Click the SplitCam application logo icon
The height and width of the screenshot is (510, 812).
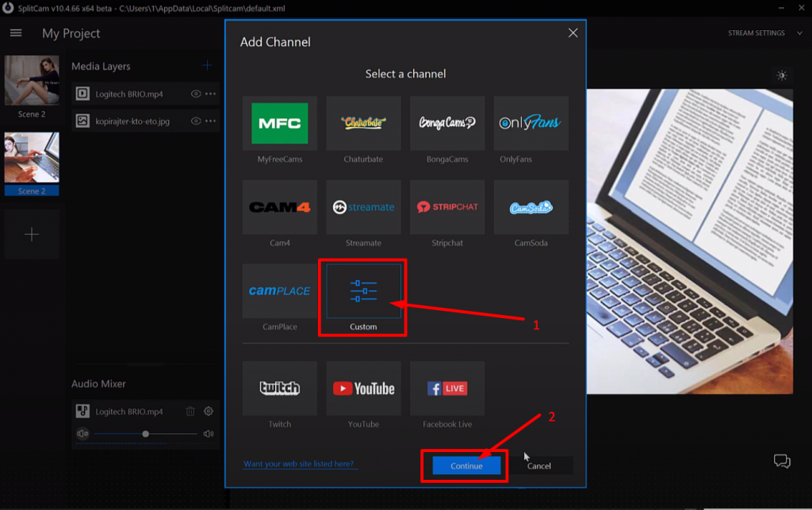coord(8,8)
